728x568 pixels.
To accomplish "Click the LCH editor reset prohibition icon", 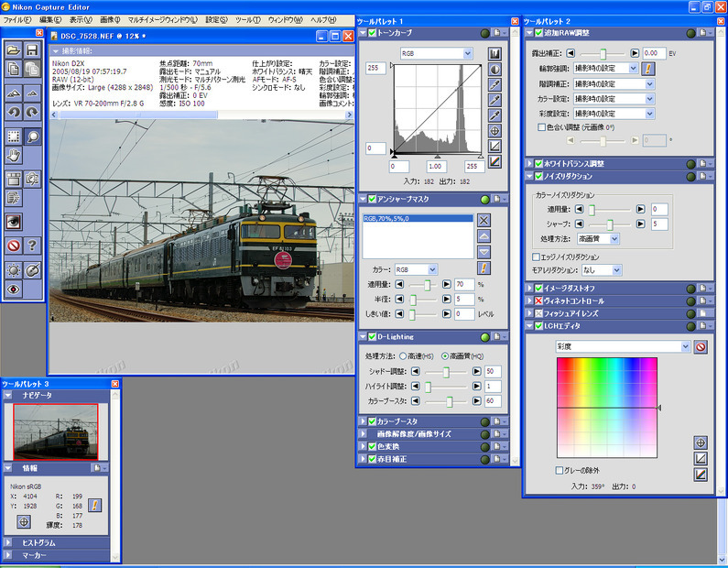I will coord(701,347).
